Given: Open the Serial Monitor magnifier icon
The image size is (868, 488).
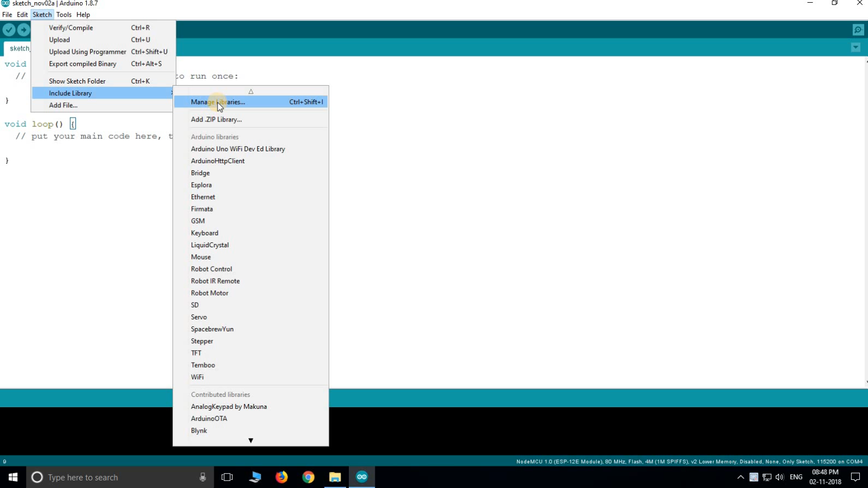Looking at the screenshot, I should [x=859, y=29].
